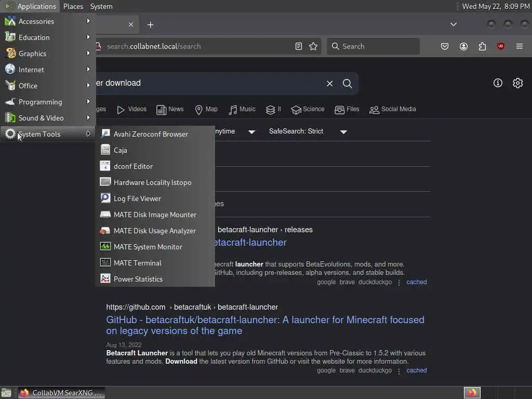Click the Applications menu button

click(31, 6)
